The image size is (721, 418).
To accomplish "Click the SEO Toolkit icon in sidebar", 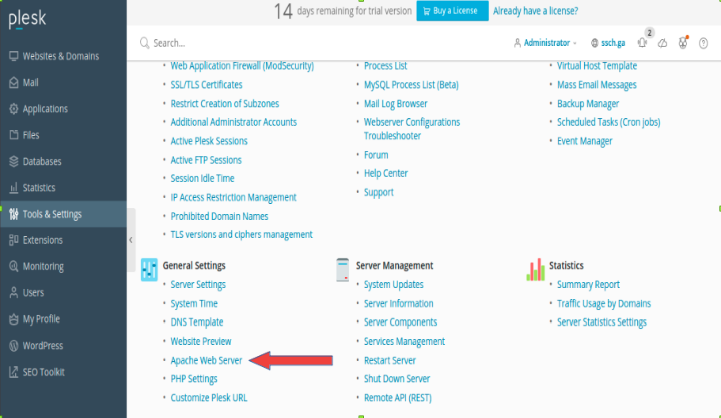I will coord(14,372).
